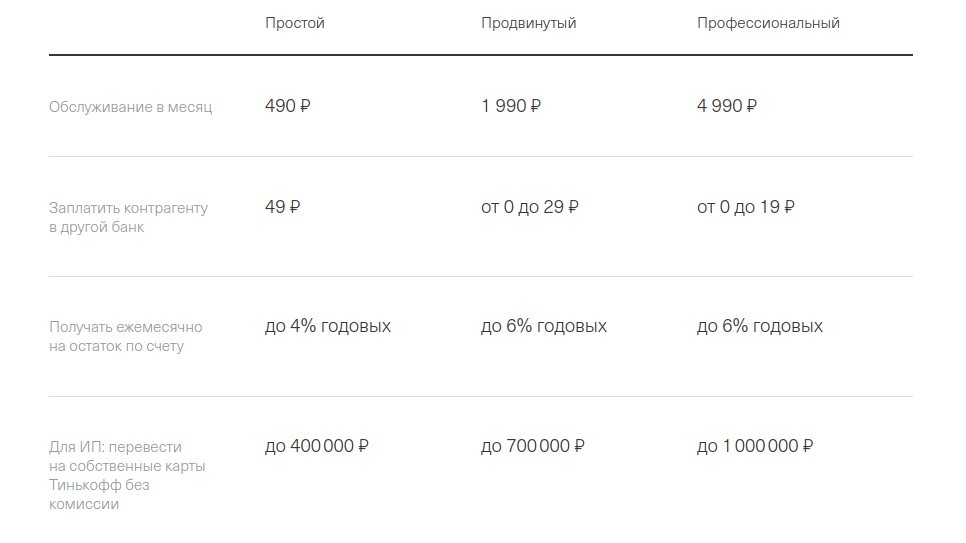Click the Заплатить контрагенту в другой банк label
Image resolution: width=966 pixels, height=543 pixels.
128,218
